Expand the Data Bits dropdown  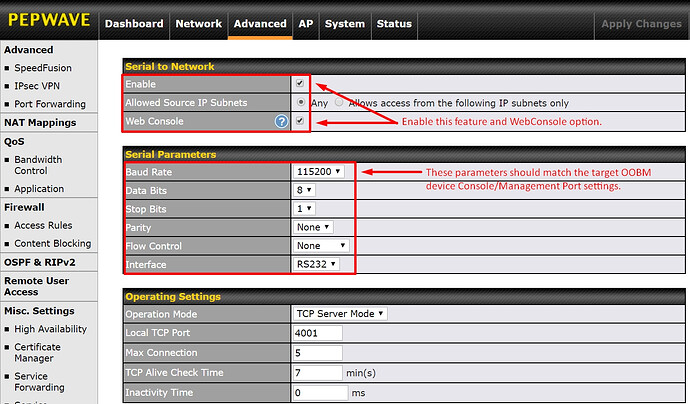coord(305,190)
